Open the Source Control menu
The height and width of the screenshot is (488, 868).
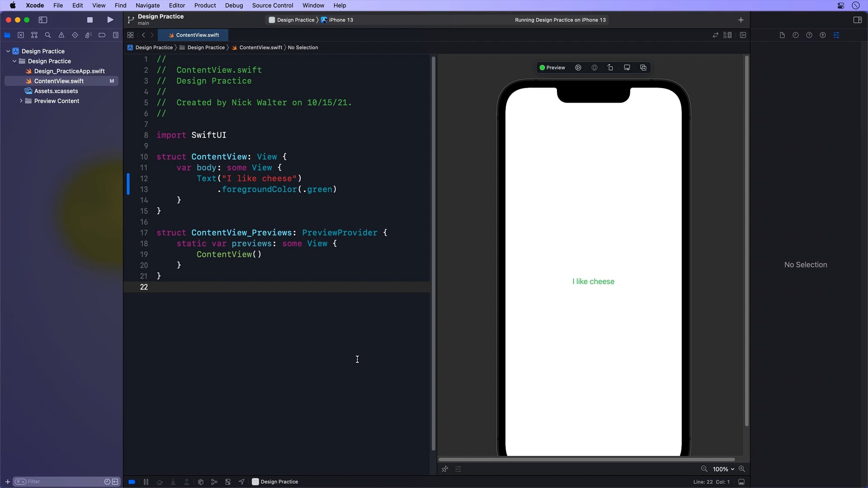273,5
